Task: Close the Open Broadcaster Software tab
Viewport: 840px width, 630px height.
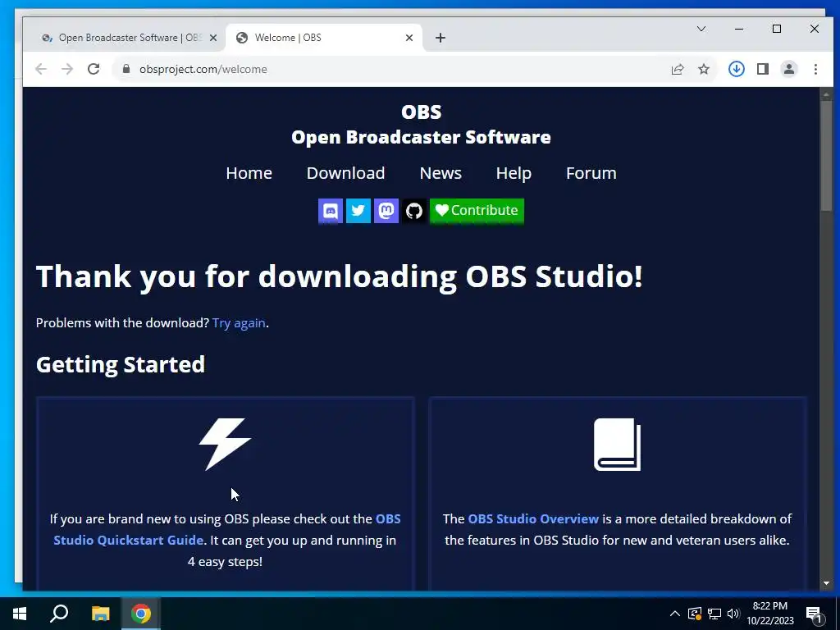Action: click(x=213, y=38)
